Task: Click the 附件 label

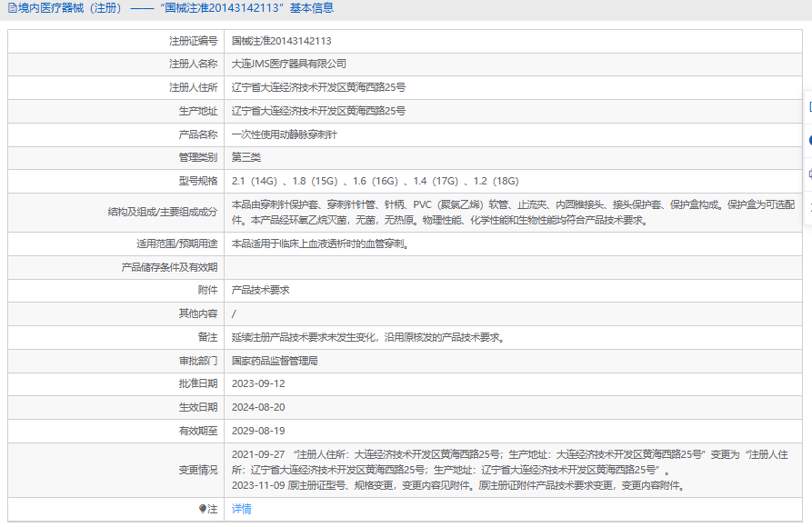Action: pos(207,290)
